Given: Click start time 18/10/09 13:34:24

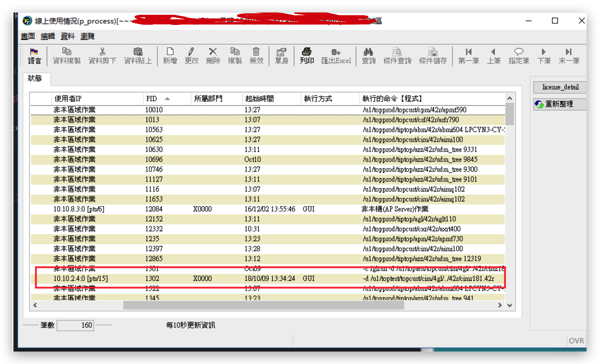Looking at the screenshot, I should 270,278.
